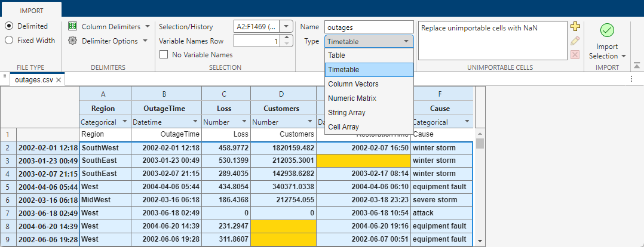
Task: Click the pencil edit rule icon
Action: 575,41
